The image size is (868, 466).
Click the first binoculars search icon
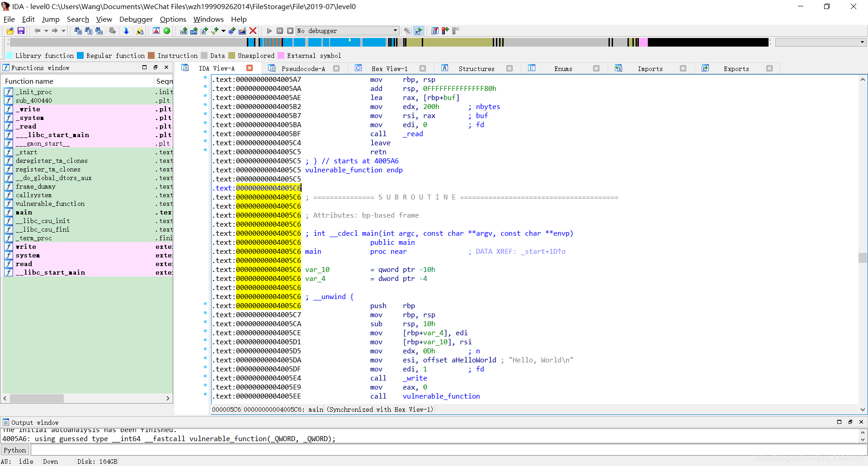[x=78, y=31]
